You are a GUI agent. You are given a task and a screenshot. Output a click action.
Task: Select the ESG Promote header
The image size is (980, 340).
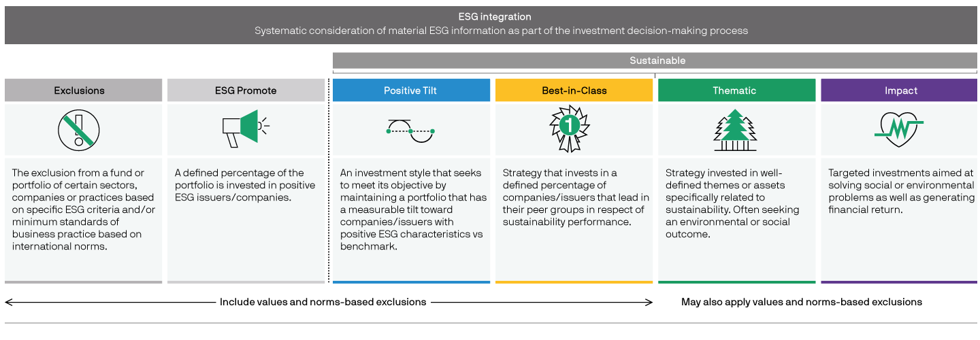click(x=246, y=90)
